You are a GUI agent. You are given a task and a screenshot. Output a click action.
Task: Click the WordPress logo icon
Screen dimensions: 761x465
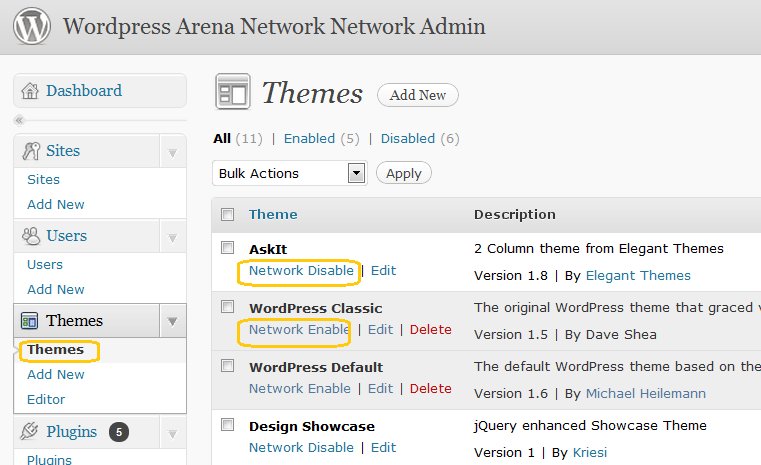coord(32,26)
